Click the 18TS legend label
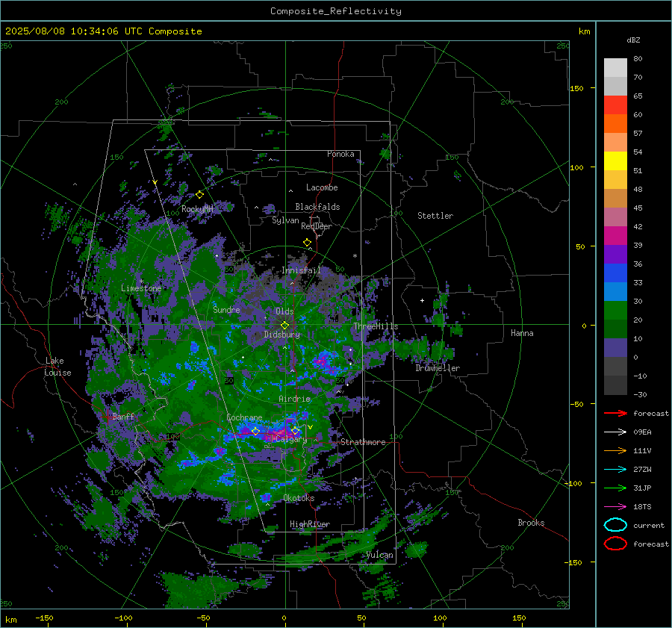 [x=642, y=507]
